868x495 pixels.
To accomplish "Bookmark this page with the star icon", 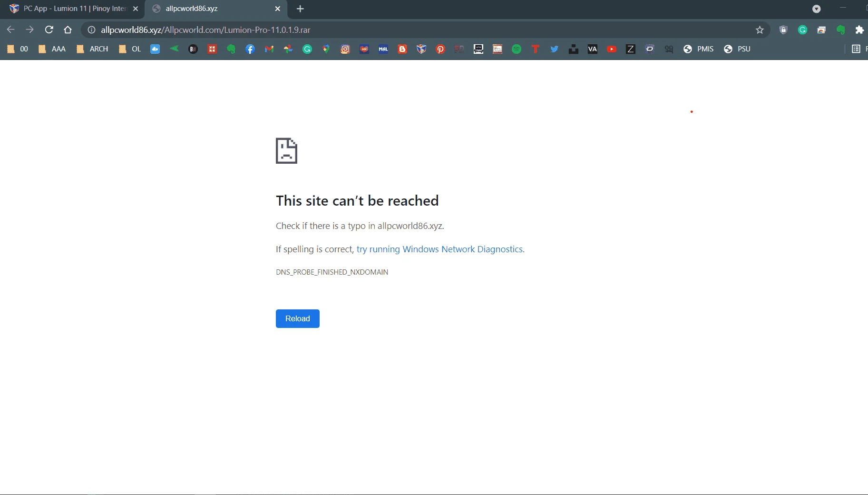I will [x=760, y=30].
